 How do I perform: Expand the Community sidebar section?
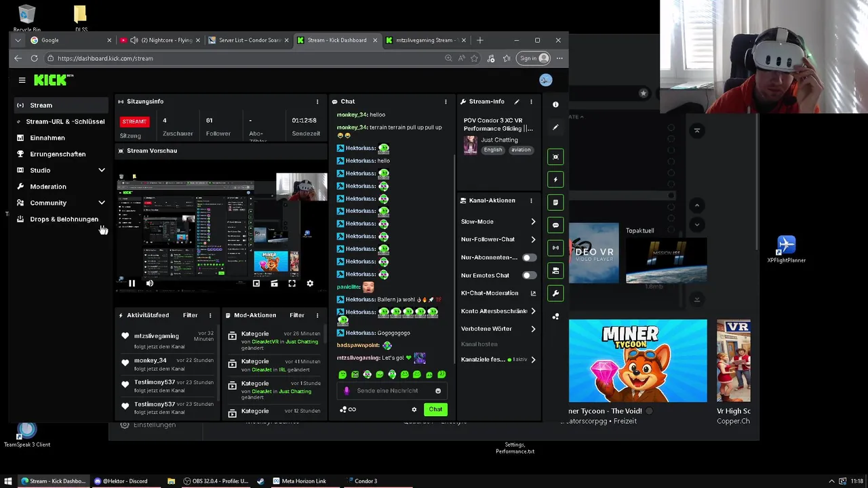102,203
